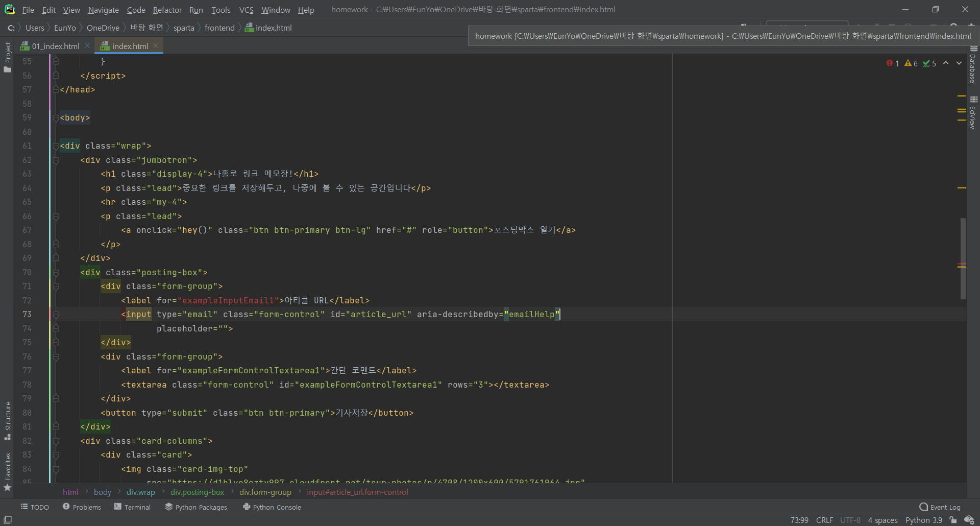Viewport: 980px width, 526px height.
Task: Open the UTF-8 encoding dropdown
Action: tap(850, 520)
